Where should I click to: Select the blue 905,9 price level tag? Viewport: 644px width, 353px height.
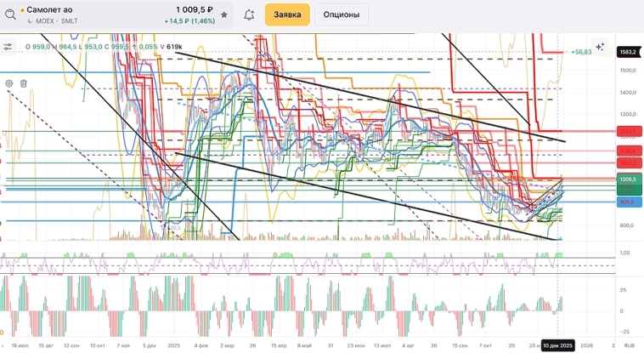pos(629,202)
